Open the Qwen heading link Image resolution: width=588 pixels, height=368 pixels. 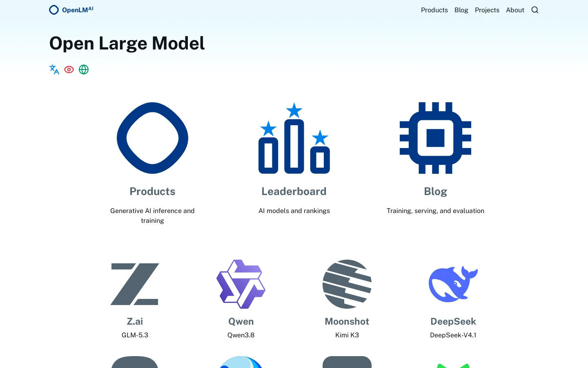[x=241, y=321]
